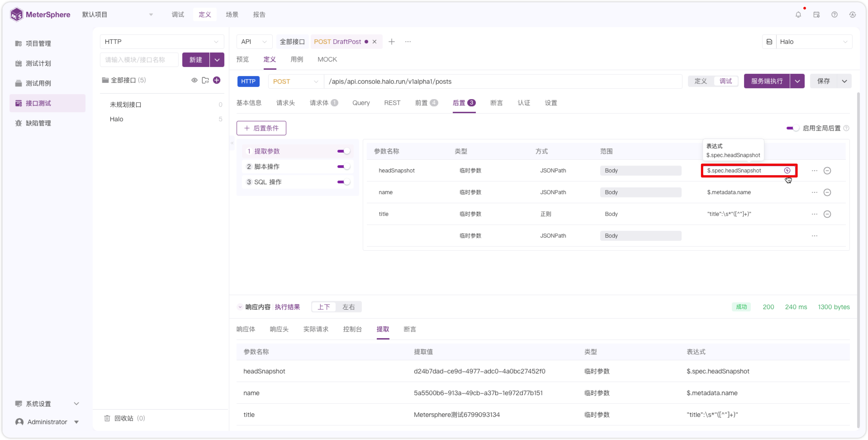Open the account settings icon at top right
The width and height of the screenshot is (868, 440).
[853, 14]
